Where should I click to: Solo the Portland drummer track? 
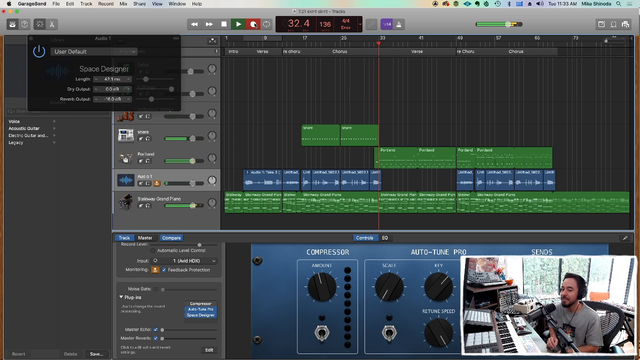(x=148, y=161)
